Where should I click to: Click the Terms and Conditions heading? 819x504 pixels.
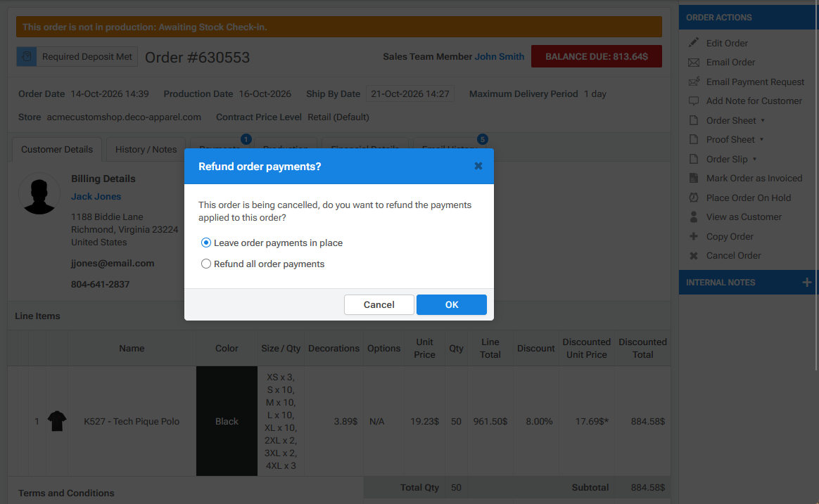(x=66, y=493)
